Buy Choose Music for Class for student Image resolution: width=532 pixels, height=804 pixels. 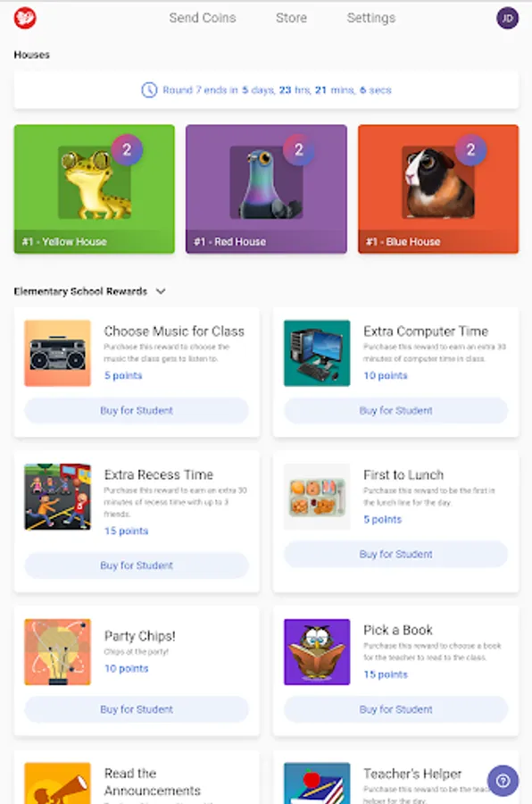click(x=137, y=411)
